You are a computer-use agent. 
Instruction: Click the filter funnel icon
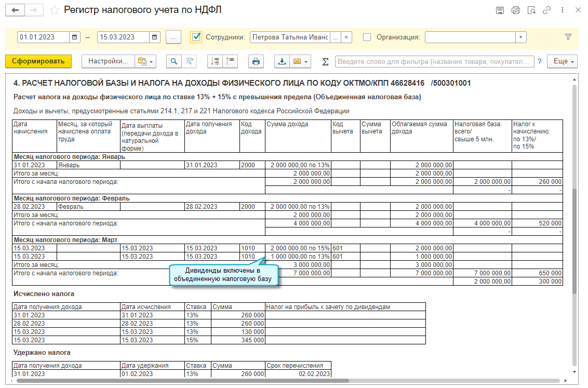(x=568, y=37)
